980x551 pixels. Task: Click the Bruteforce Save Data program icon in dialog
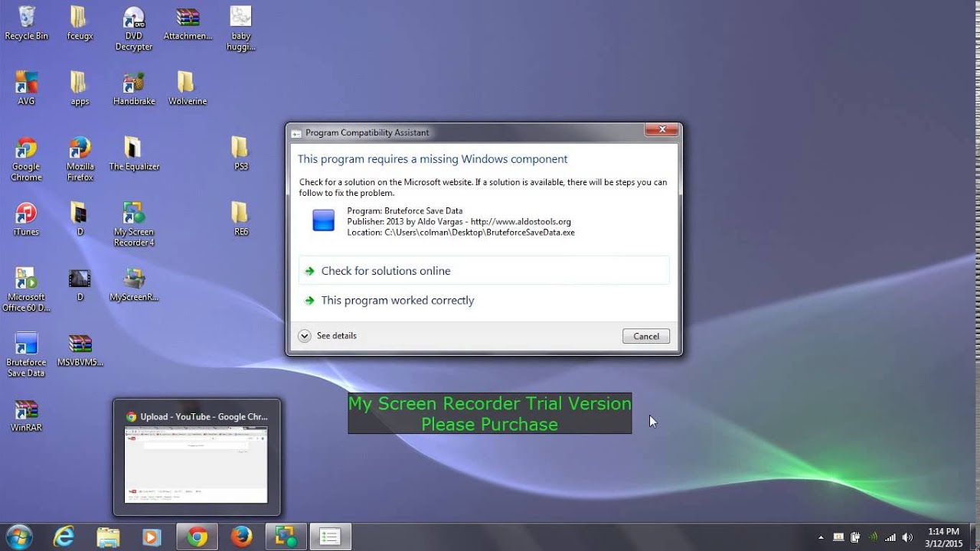pos(324,220)
